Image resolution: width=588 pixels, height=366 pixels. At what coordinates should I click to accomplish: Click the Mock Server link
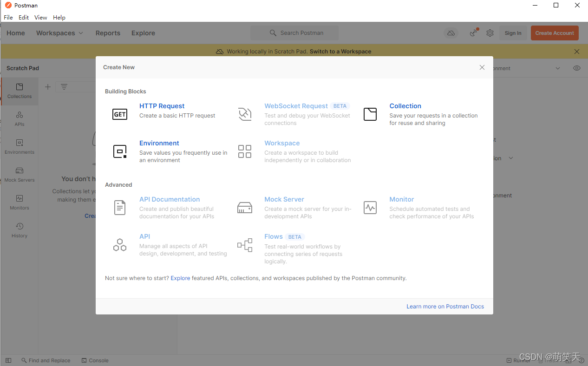[x=284, y=199]
